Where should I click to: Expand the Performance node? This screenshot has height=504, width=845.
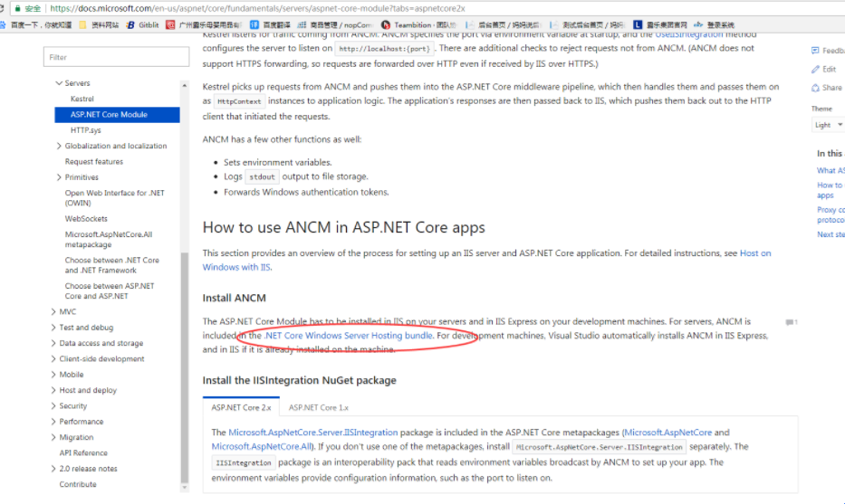(53, 422)
